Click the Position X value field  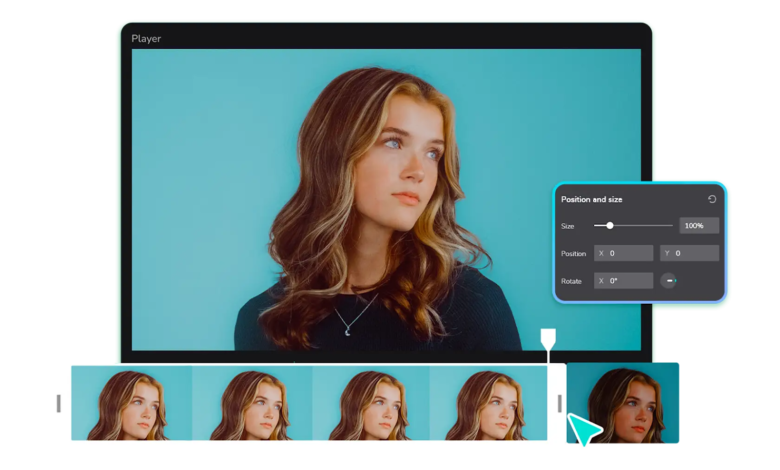pos(623,253)
